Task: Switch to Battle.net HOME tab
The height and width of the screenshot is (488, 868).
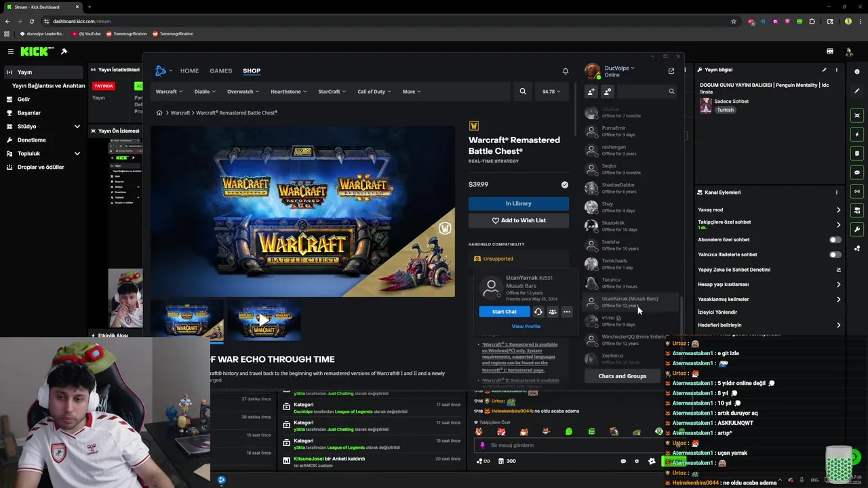Action: (x=189, y=70)
